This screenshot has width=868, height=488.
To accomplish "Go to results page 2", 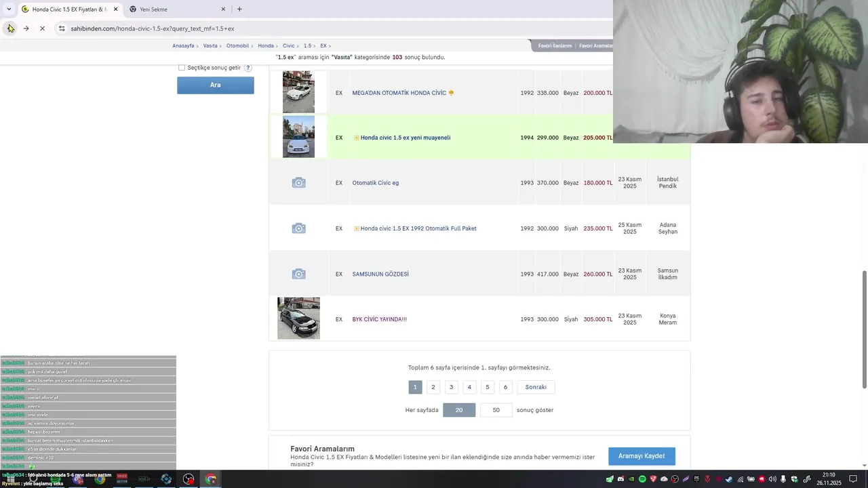I will pos(433,387).
